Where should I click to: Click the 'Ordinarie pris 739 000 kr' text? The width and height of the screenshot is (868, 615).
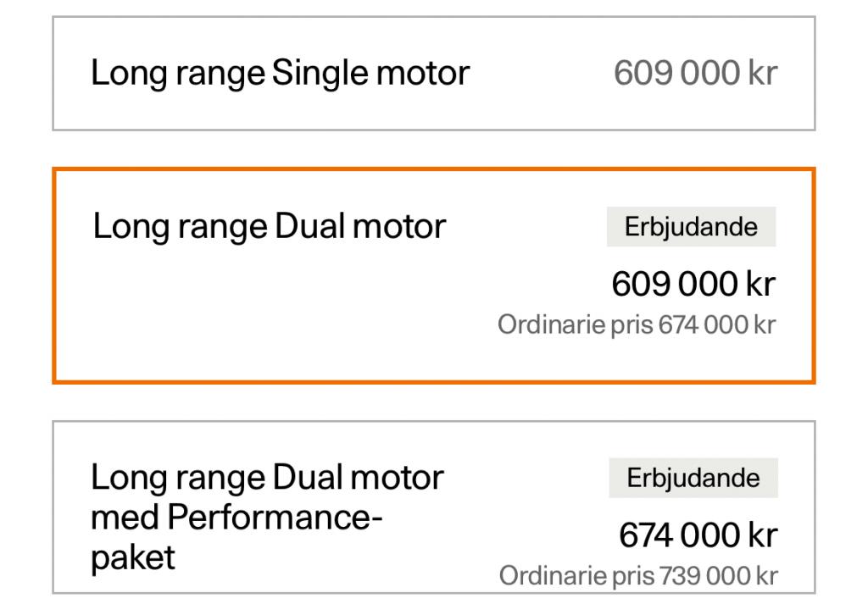637,576
